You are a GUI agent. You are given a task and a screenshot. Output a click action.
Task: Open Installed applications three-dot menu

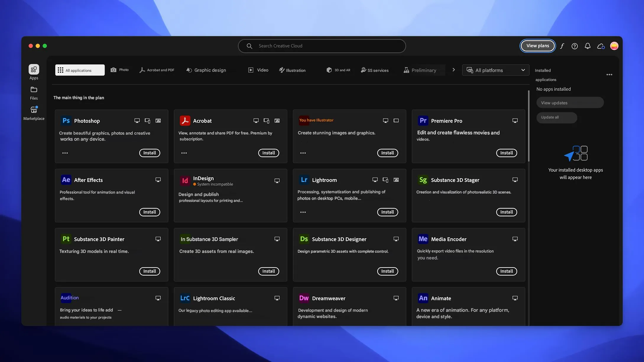coord(609,75)
